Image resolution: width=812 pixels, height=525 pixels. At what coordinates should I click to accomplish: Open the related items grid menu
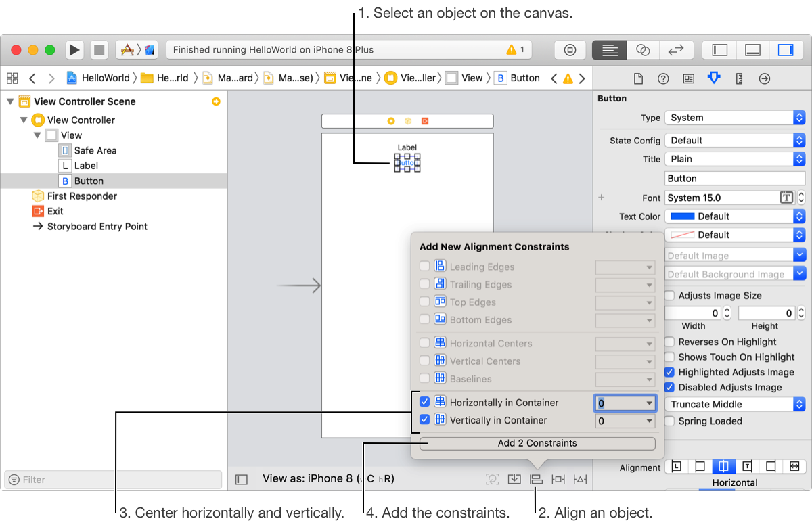12,78
